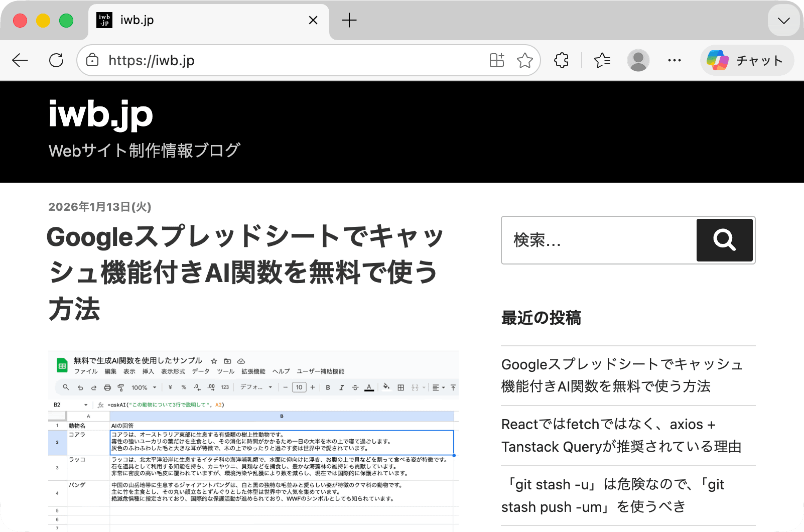The image size is (804, 532).
Task: Open Copilot チャット in the browser toolbar
Action: tap(747, 60)
